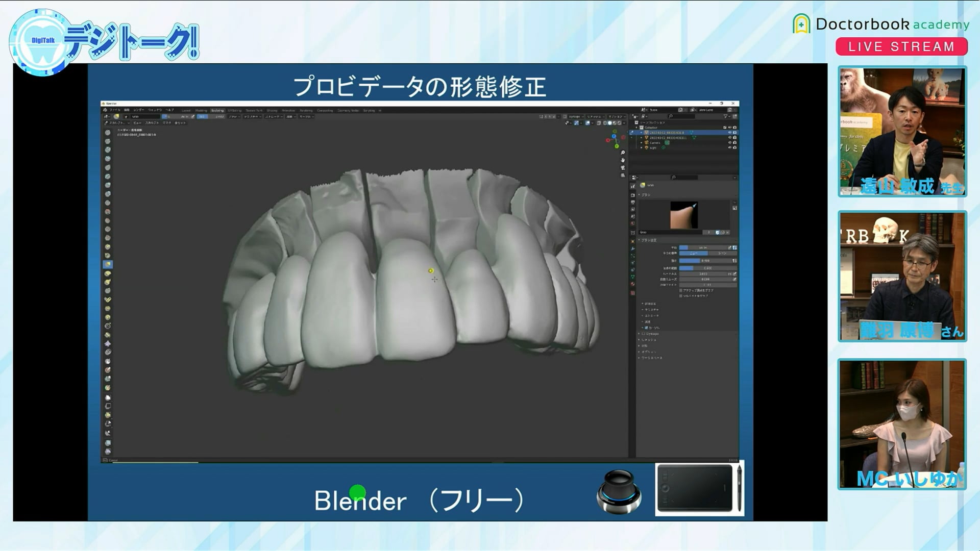Add a new workspace with plus button
The height and width of the screenshot is (551, 980).
click(380, 111)
